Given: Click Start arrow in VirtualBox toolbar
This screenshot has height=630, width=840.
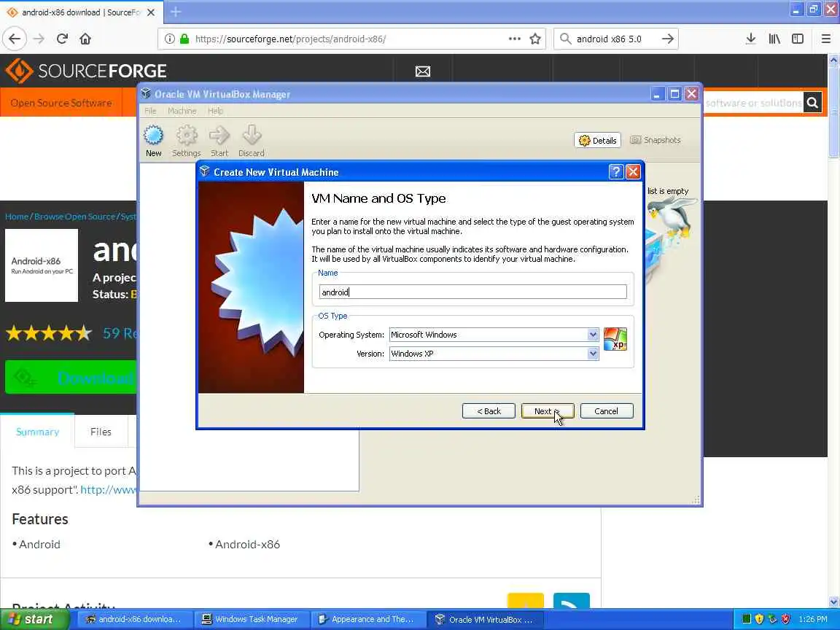Looking at the screenshot, I should pos(219,141).
